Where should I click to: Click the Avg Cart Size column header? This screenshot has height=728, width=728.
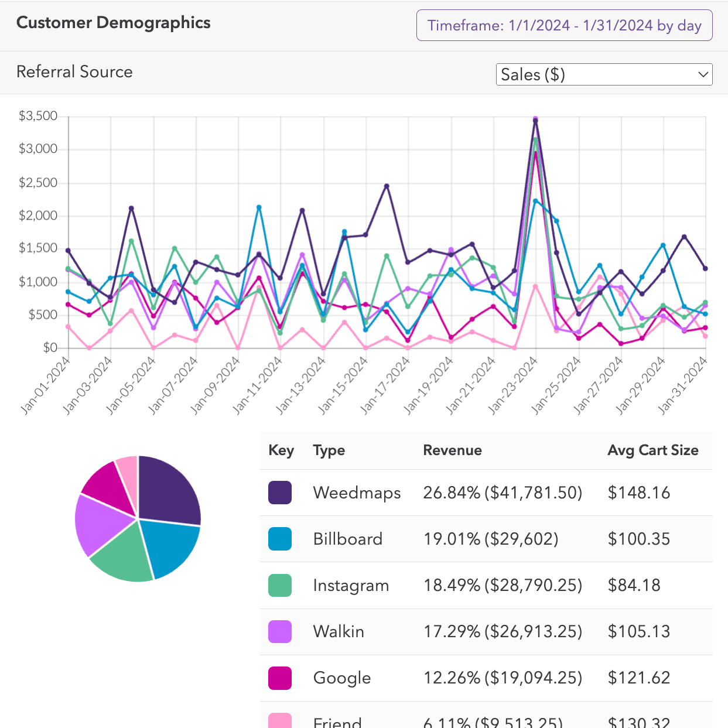pos(653,450)
